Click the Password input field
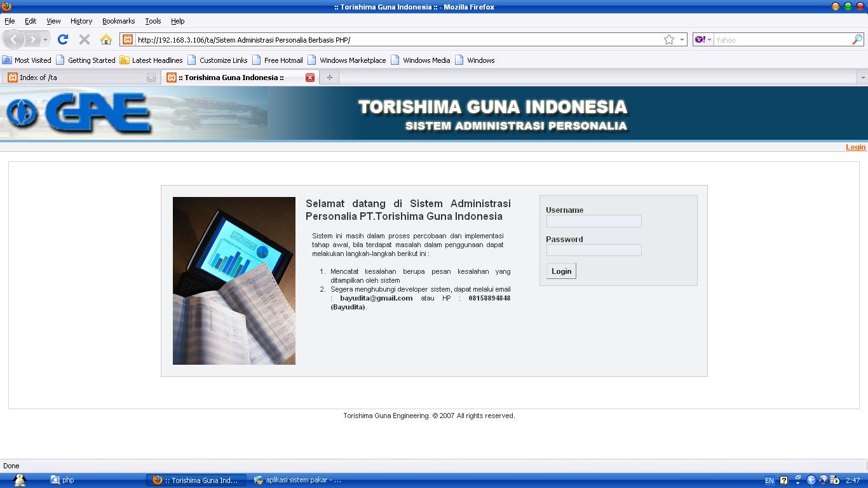Screen dimensions: 868x488 (x=593, y=250)
